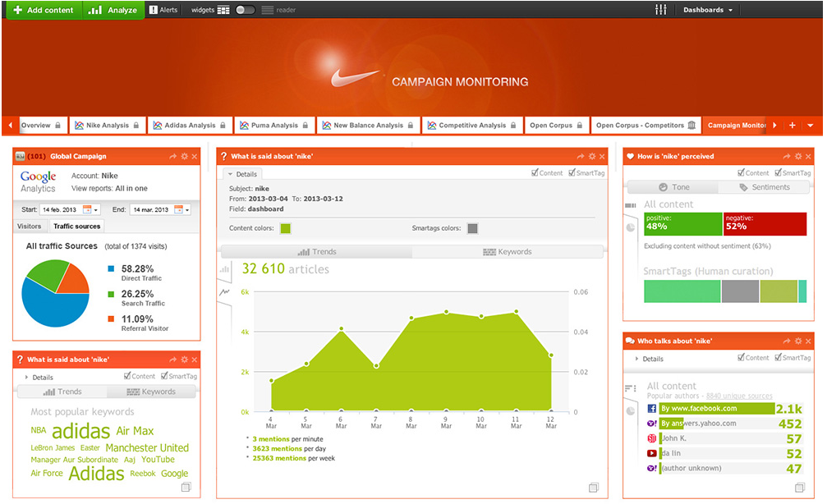Click the Facebook icon in authors list

click(652, 409)
